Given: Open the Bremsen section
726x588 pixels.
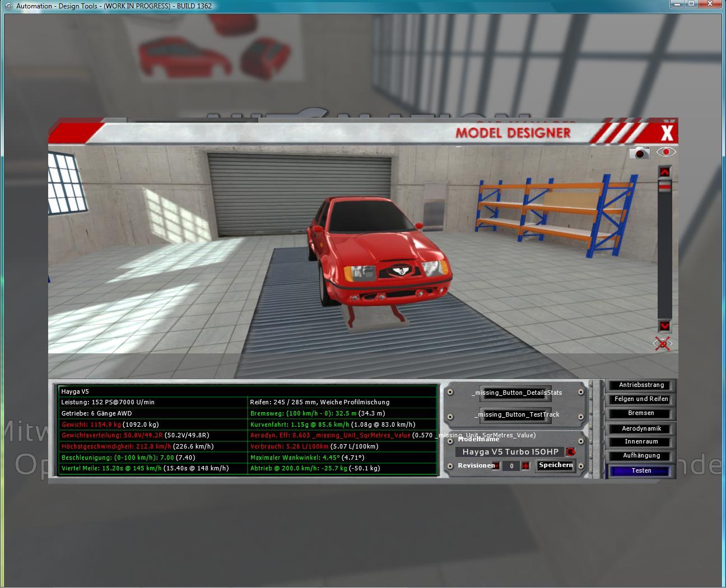Looking at the screenshot, I should [641, 413].
